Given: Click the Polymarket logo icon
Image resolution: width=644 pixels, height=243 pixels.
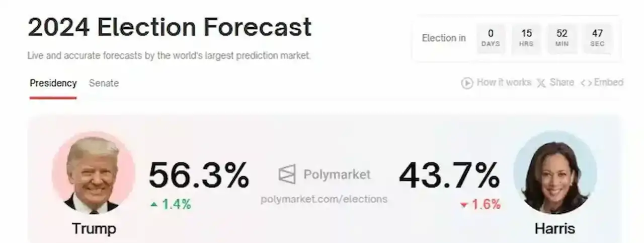Looking at the screenshot, I should coord(287,174).
